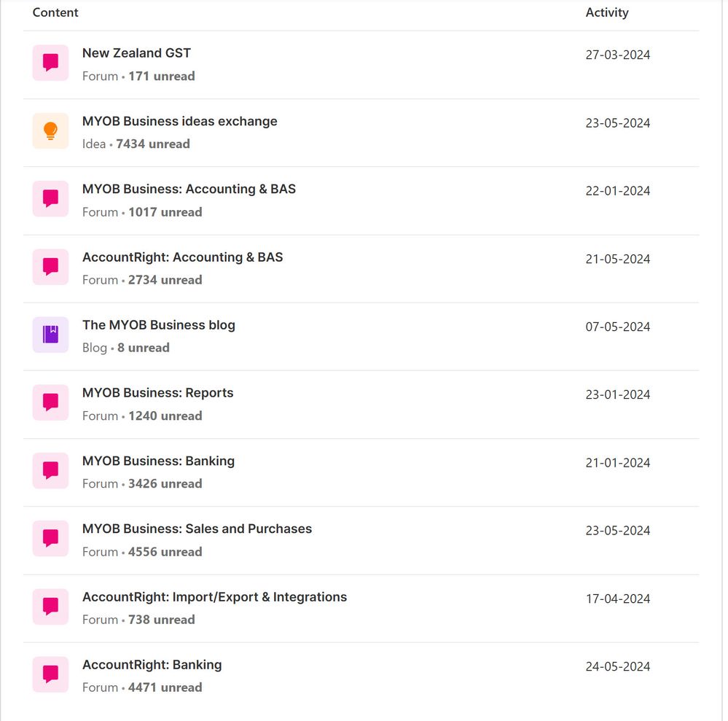Viewport: 728px width, 721px height.
Task: Open MYOB Business: Reports forum
Action: click(157, 393)
